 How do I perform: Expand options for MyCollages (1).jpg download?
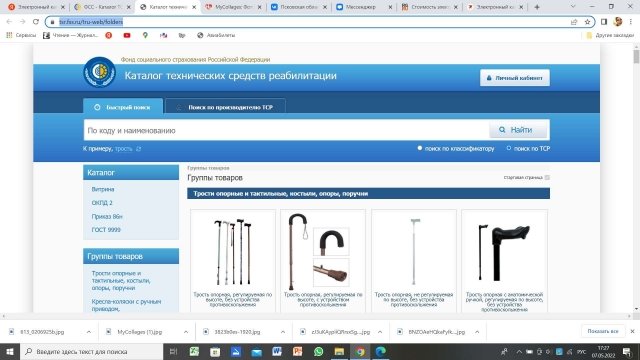(x=186, y=332)
